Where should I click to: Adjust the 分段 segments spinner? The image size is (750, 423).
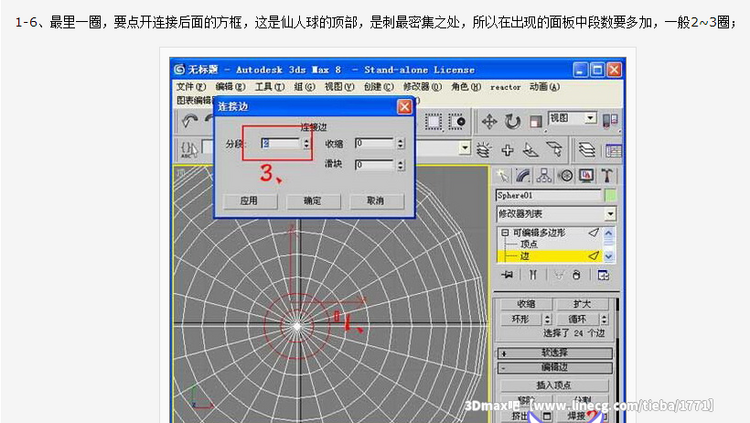pos(306,143)
